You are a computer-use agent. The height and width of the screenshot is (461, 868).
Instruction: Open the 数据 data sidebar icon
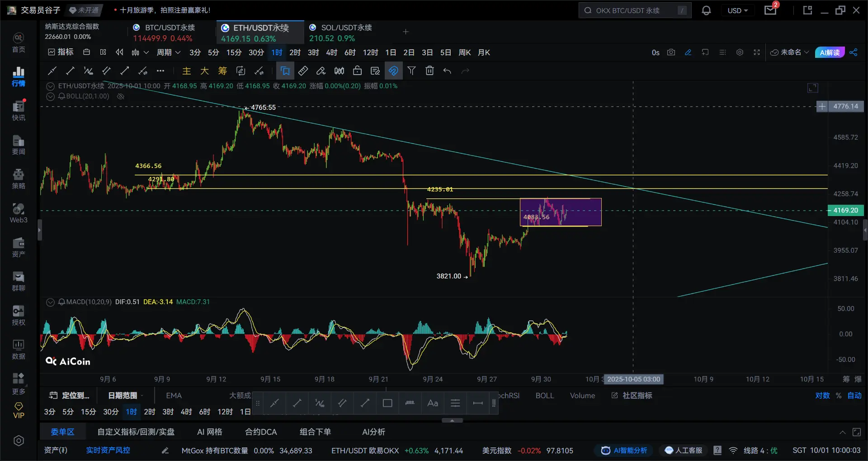click(x=19, y=349)
